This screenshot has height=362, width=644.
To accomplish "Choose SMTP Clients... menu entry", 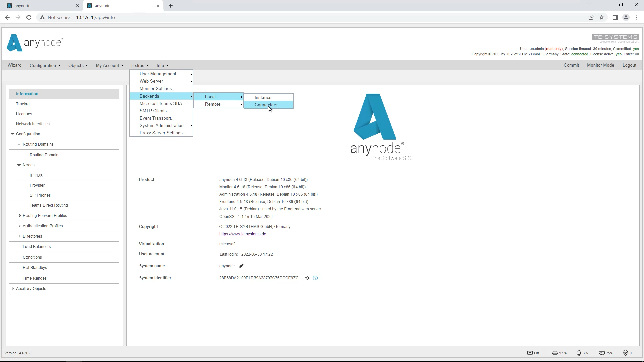I will coord(161,111).
